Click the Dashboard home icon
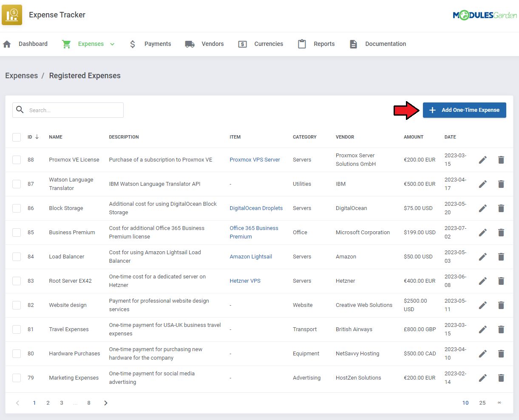Screen dimensions: 519x420 7,44
